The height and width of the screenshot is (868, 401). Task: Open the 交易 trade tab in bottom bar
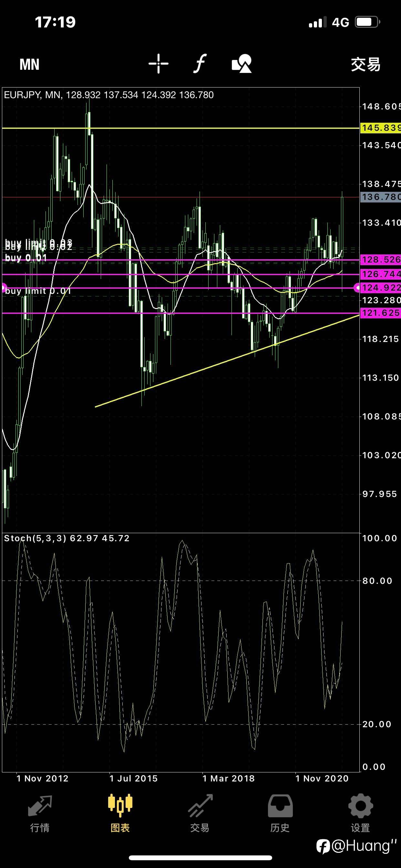(x=200, y=813)
